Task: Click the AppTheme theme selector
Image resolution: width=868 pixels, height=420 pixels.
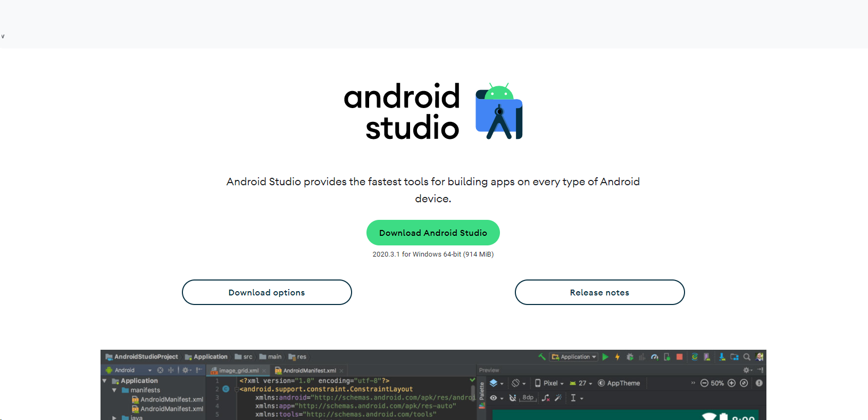Action: point(619,383)
